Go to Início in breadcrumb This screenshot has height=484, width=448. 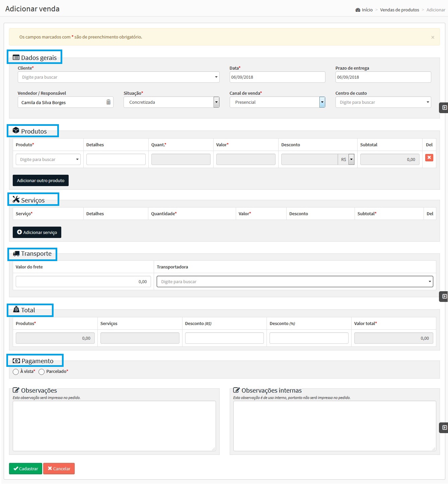[x=367, y=10]
